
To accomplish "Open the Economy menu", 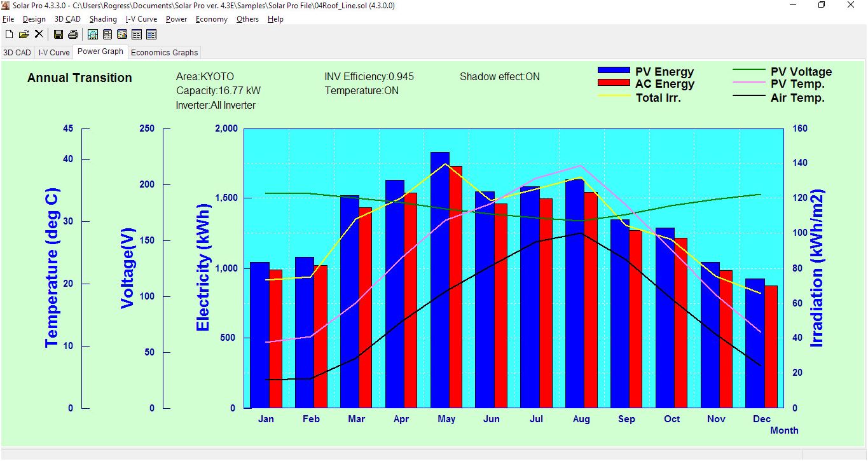I will tap(211, 19).
